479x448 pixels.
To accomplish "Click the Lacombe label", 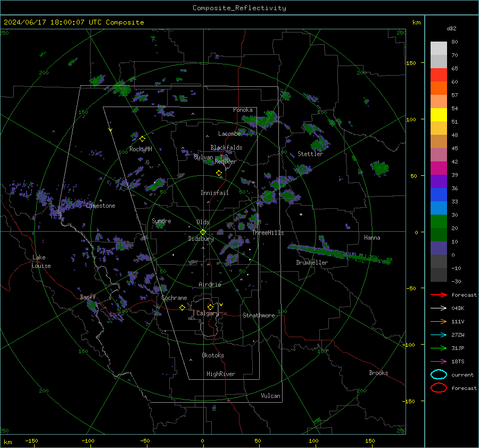I will pos(229,134).
